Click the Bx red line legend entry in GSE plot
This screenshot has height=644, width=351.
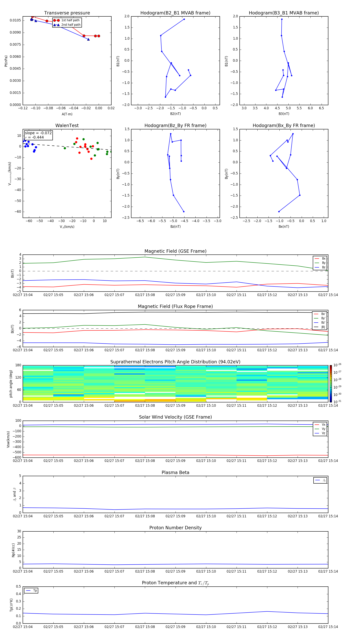(320, 259)
